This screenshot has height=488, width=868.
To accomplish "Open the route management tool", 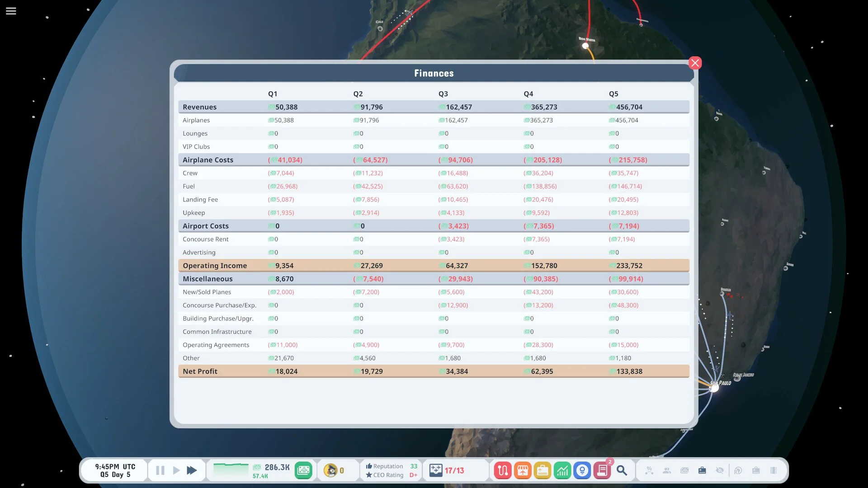I will 502,470.
